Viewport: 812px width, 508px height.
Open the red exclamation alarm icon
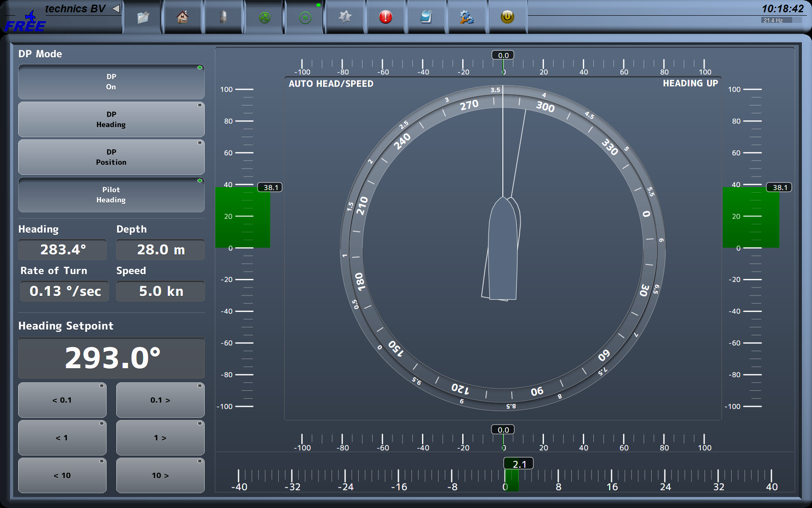point(386,17)
